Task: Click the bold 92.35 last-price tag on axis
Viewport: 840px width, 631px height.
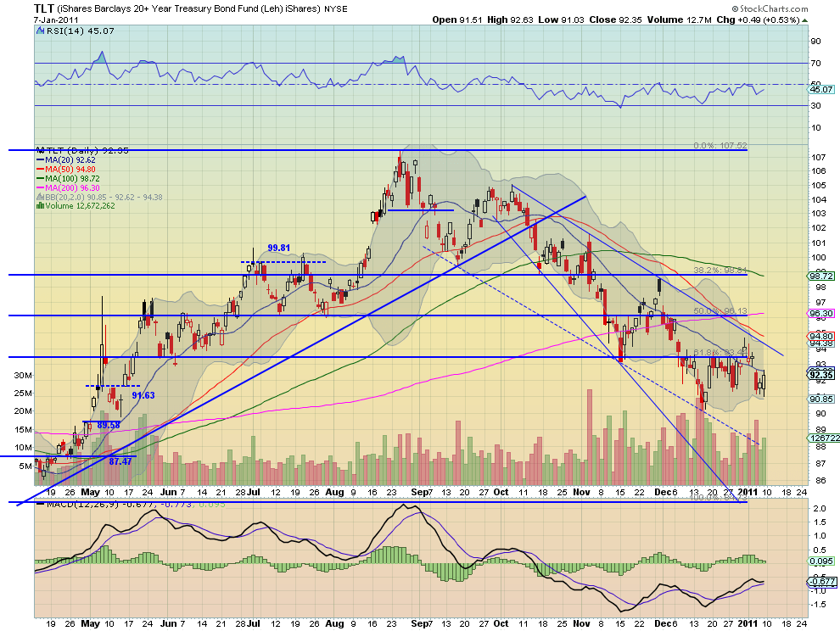Action: [821, 376]
